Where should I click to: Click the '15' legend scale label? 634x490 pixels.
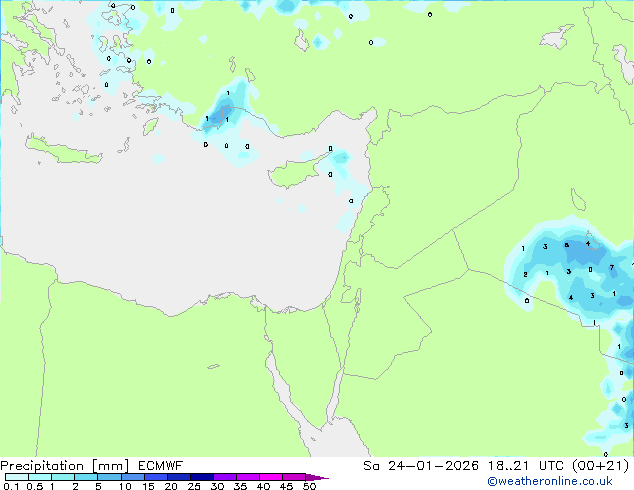click(148, 486)
